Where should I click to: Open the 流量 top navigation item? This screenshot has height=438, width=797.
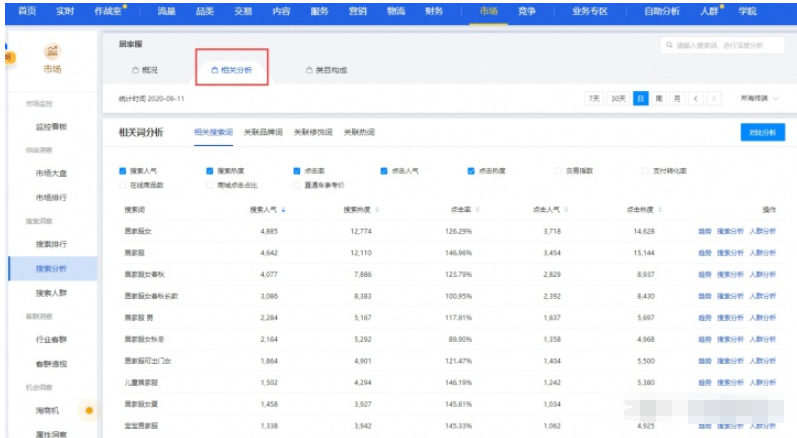(166, 11)
